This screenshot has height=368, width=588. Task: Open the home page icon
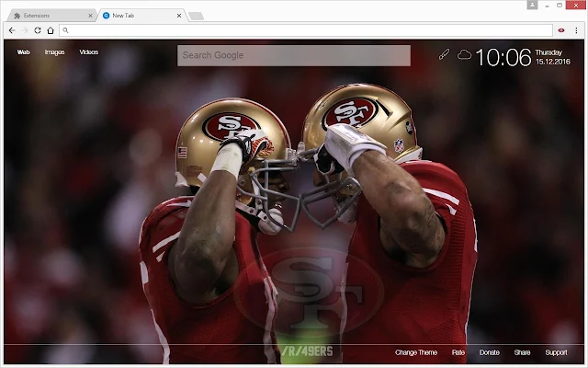pos(51,30)
